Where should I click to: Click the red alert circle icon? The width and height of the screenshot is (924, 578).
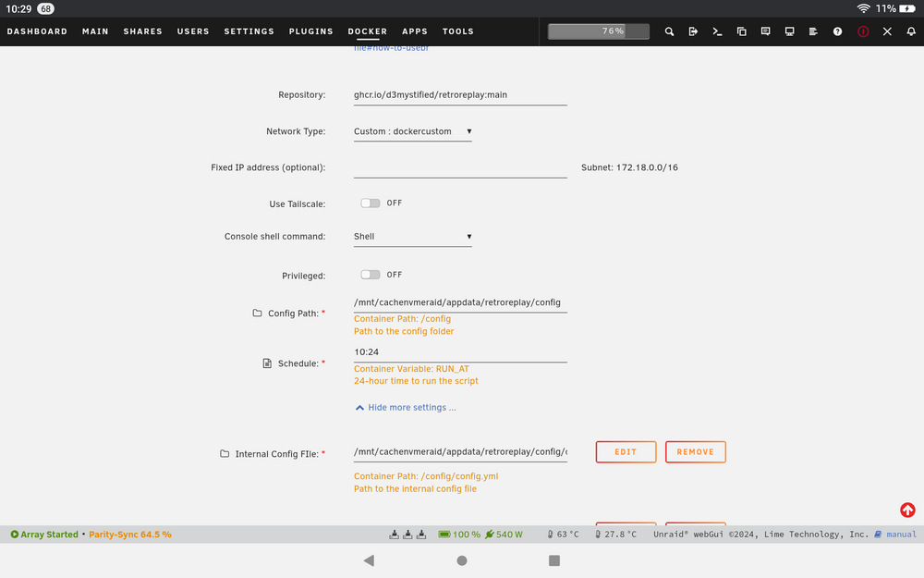point(863,31)
